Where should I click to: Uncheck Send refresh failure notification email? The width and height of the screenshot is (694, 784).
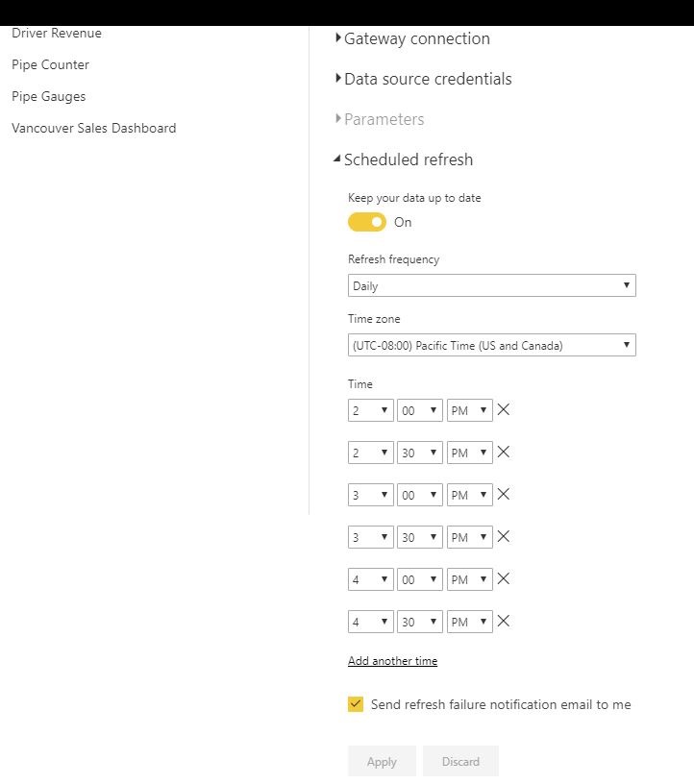356,704
